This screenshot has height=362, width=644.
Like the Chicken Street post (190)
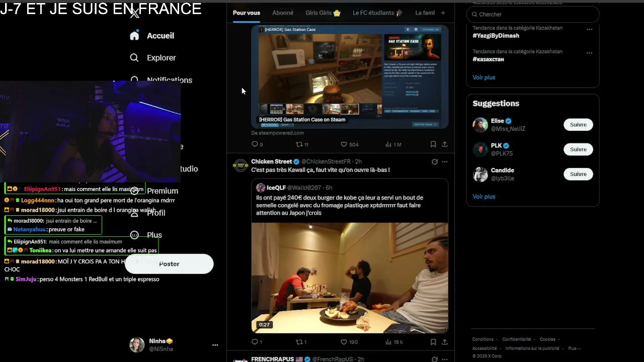click(x=344, y=342)
